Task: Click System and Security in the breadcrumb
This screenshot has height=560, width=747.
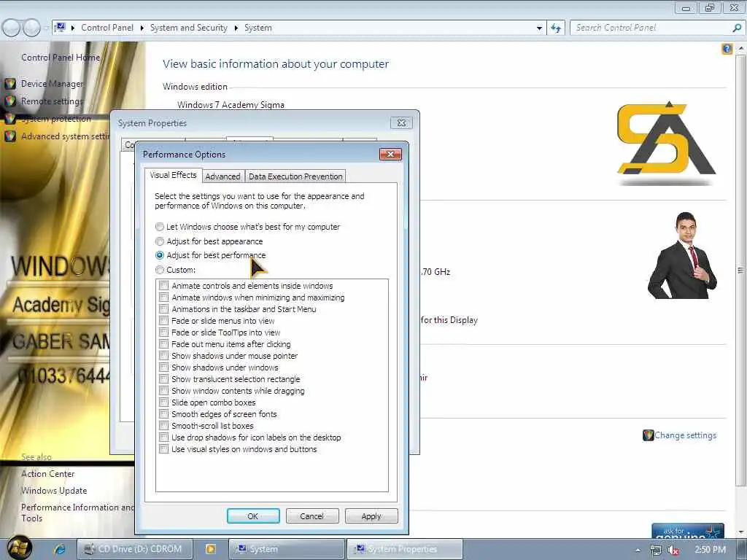Action: pos(189,28)
